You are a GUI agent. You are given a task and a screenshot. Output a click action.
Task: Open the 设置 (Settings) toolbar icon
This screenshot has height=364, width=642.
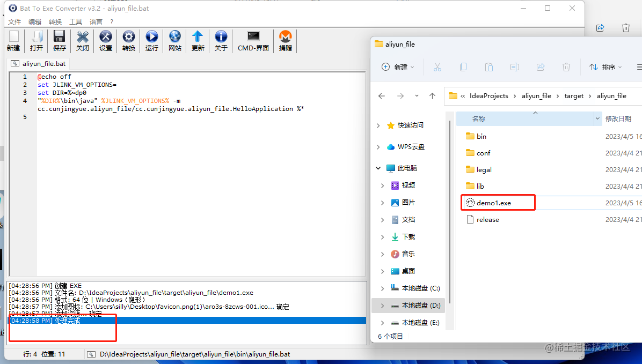click(105, 41)
